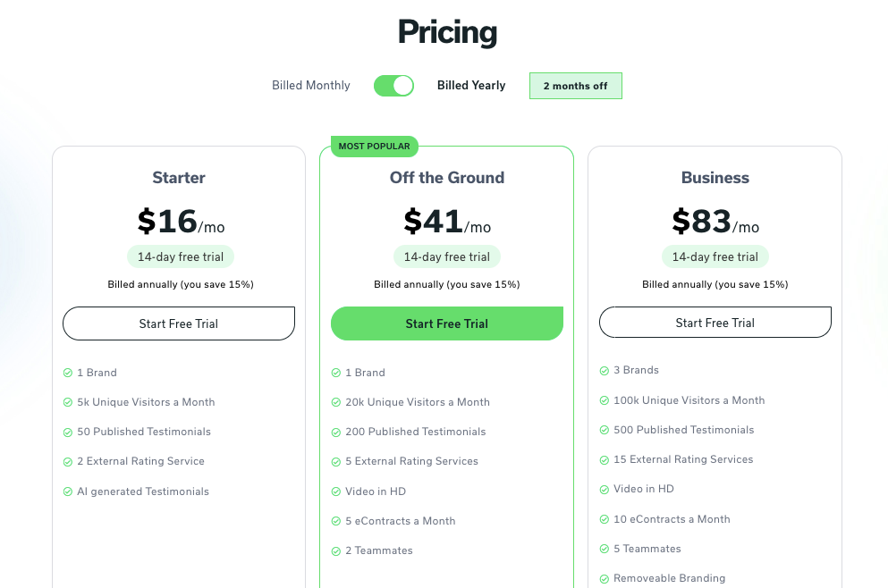
Task: Start Free Trial for Off the Ground plan
Action: click(447, 323)
